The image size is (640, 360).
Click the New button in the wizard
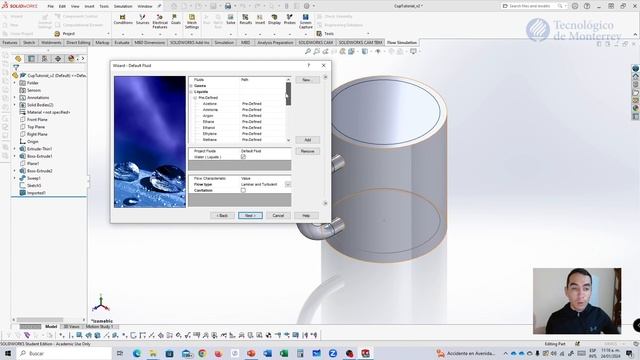(x=307, y=80)
